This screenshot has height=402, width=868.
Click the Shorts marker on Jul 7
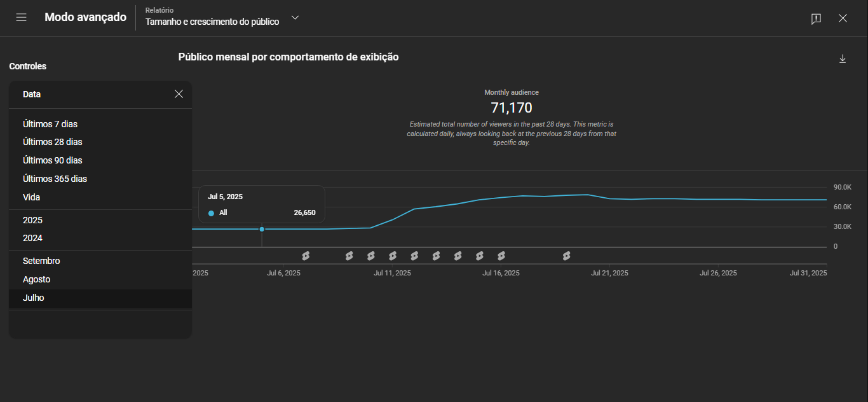click(x=306, y=256)
